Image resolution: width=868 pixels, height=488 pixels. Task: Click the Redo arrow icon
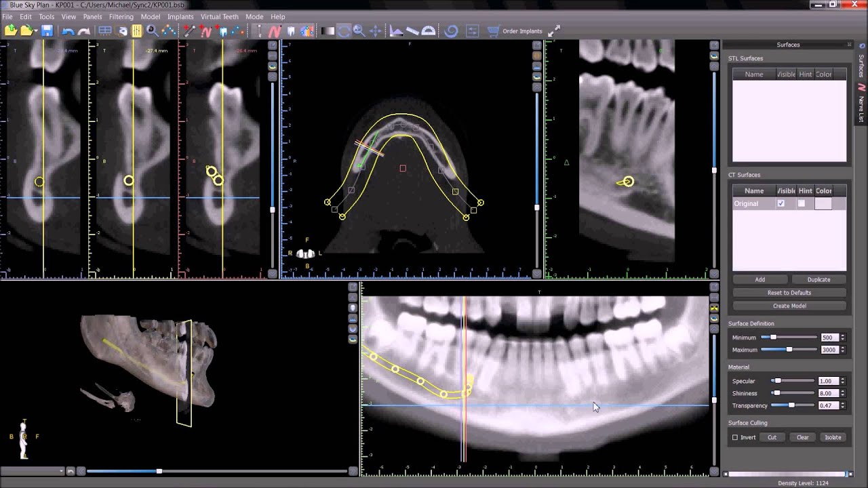84,31
